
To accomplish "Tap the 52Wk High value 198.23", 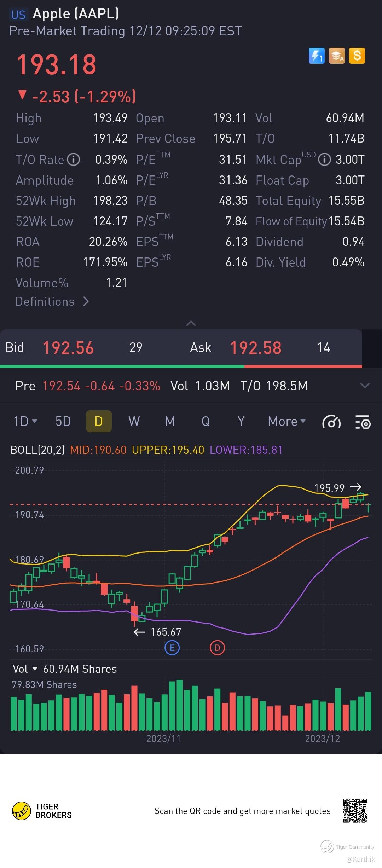I will click(110, 201).
